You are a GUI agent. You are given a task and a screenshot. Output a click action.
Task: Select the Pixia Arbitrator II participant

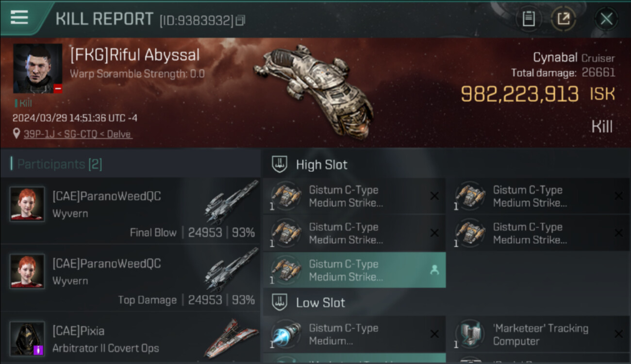[x=131, y=338]
